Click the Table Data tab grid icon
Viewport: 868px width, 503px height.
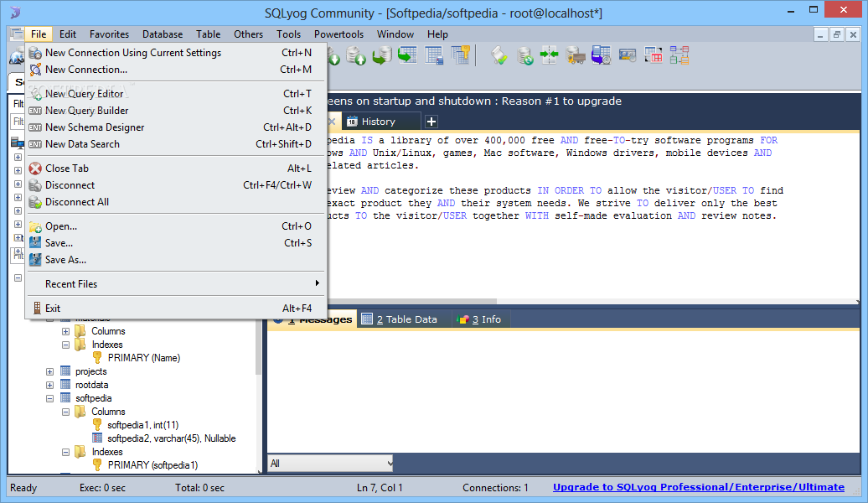click(x=366, y=319)
